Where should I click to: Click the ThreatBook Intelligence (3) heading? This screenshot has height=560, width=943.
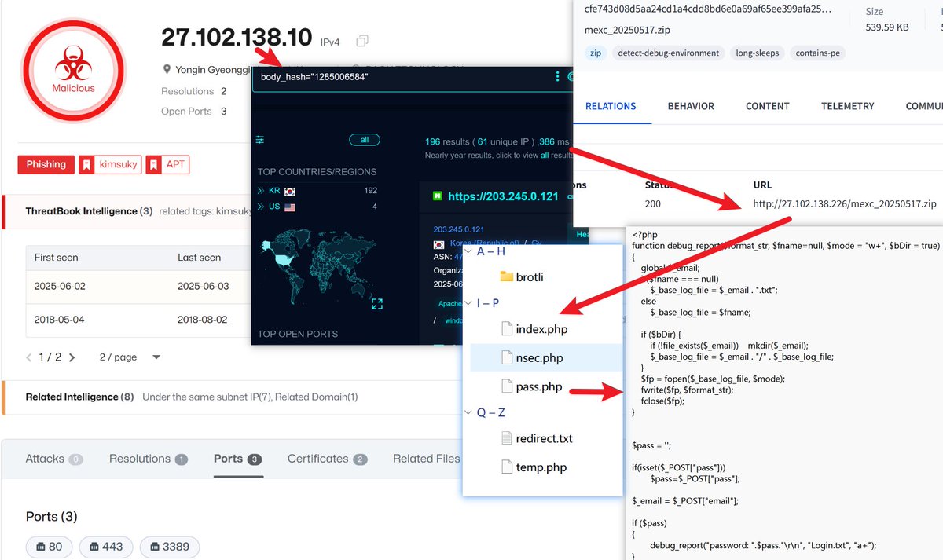coord(89,211)
